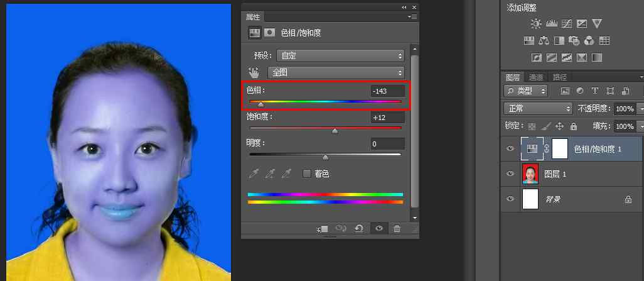Screen dimensions: 644x281
Task: Select the 图层 1 thumbnail
Action: tap(530, 174)
